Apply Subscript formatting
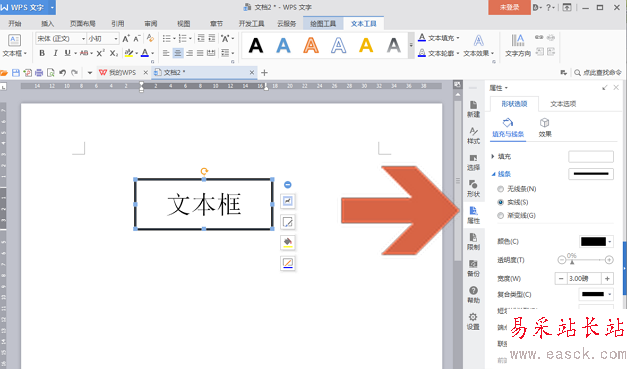Screen dimensions: 627x369 pos(114,53)
